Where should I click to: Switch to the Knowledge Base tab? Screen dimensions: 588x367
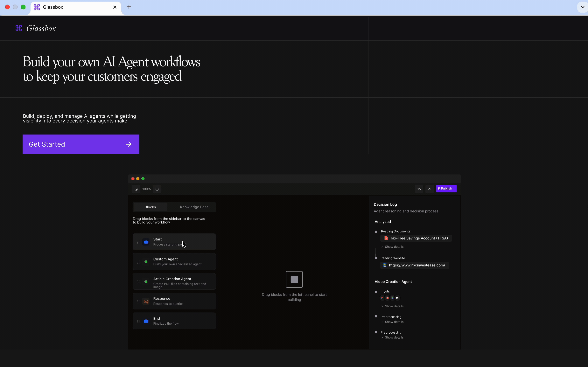[194, 207]
